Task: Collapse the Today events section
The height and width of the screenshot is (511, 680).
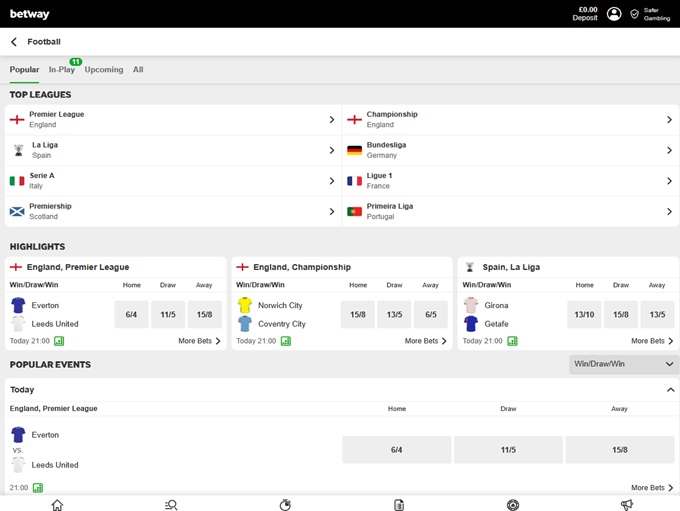Action: (670, 390)
